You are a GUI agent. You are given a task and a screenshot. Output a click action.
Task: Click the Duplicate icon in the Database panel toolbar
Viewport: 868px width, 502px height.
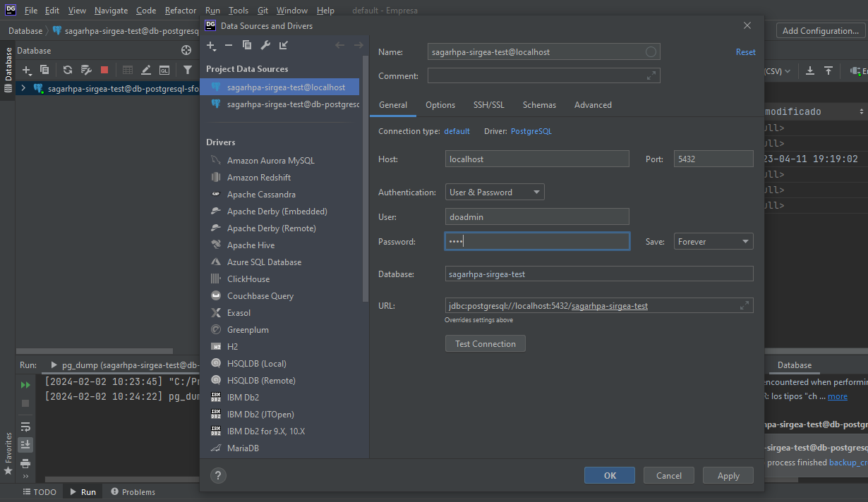(45, 70)
